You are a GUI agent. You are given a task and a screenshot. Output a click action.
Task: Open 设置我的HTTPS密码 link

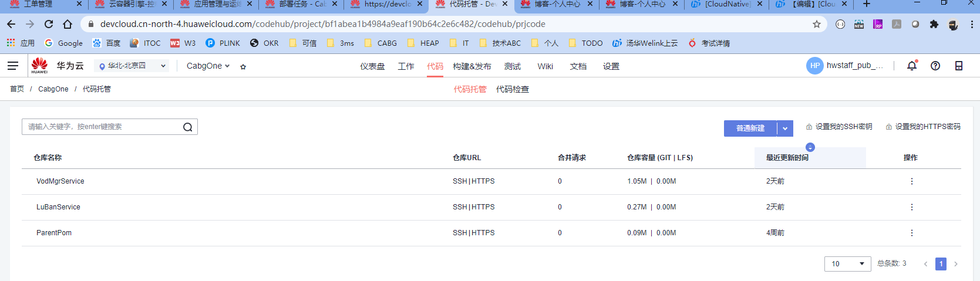[x=923, y=127]
